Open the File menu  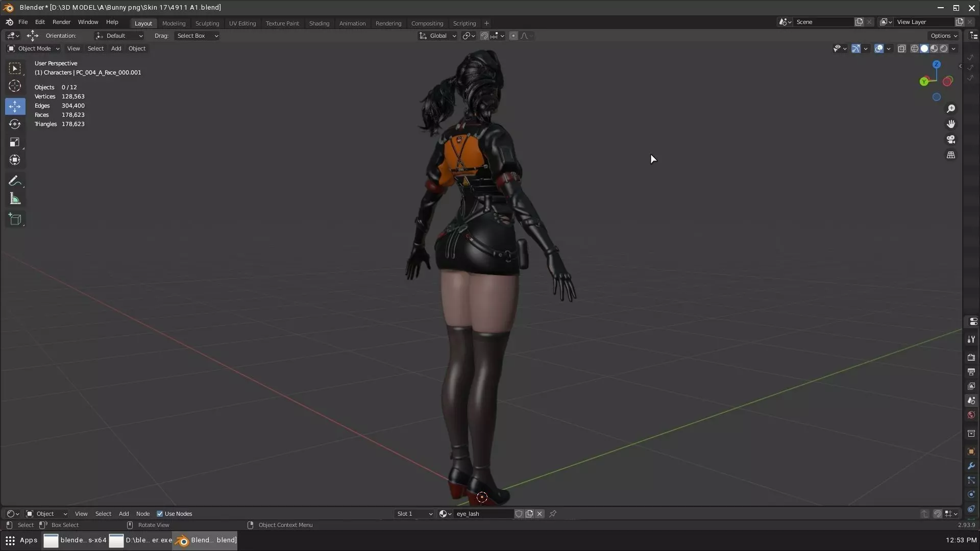click(x=23, y=22)
